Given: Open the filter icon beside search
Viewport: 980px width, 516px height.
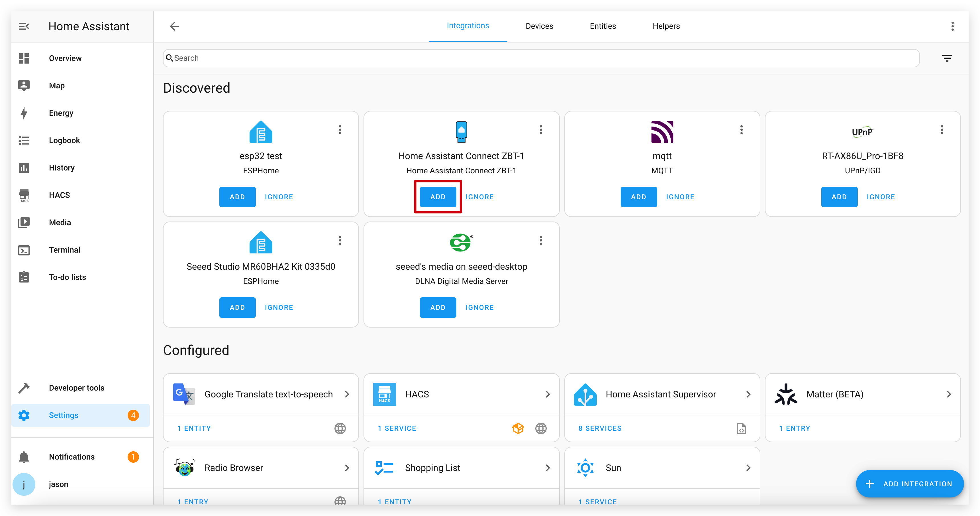Looking at the screenshot, I should 947,58.
